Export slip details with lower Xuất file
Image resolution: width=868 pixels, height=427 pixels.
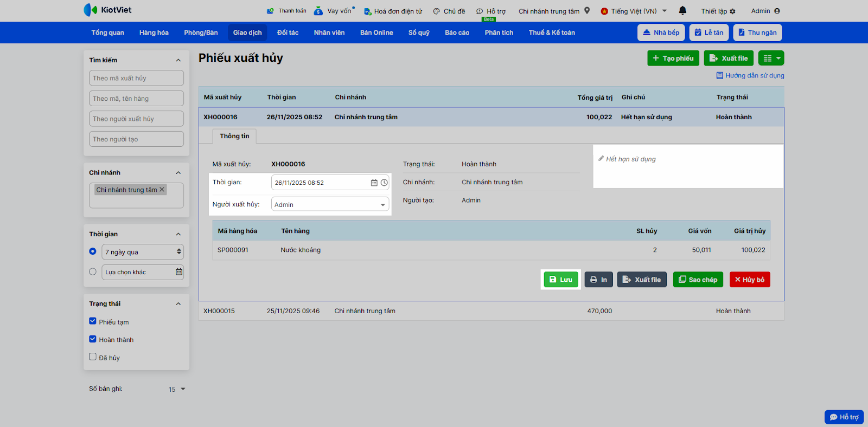642,280
